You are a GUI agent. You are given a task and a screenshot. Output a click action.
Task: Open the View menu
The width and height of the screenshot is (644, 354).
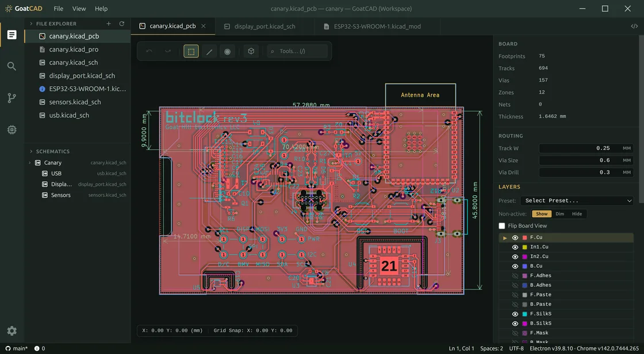pyautogui.click(x=79, y=8)
